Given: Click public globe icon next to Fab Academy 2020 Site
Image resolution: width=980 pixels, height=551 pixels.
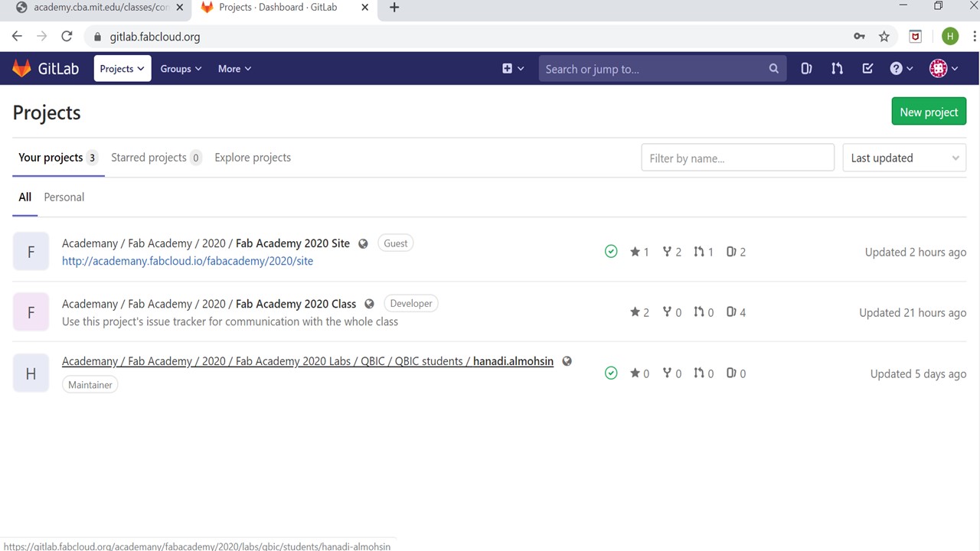Looking at the screenshot, I should click(363, 243).
